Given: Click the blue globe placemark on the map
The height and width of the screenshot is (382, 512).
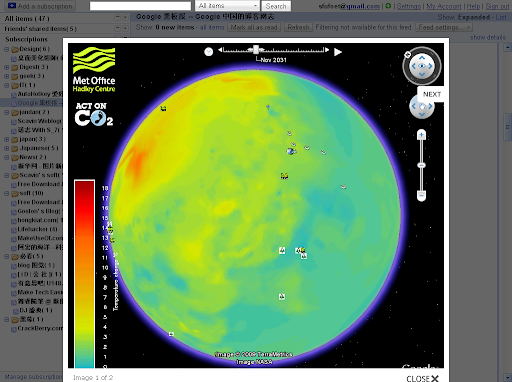Looking at the screenshot, I should 291,151.
